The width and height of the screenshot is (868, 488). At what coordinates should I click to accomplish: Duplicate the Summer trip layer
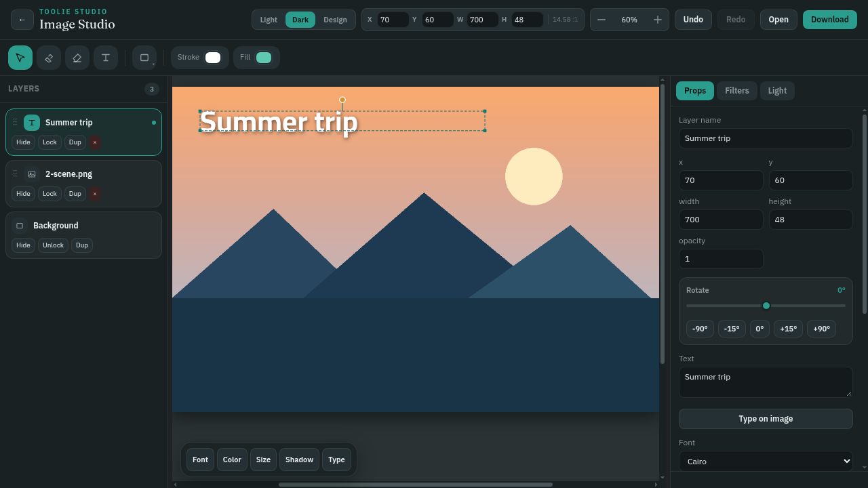[x=75, y=142]
